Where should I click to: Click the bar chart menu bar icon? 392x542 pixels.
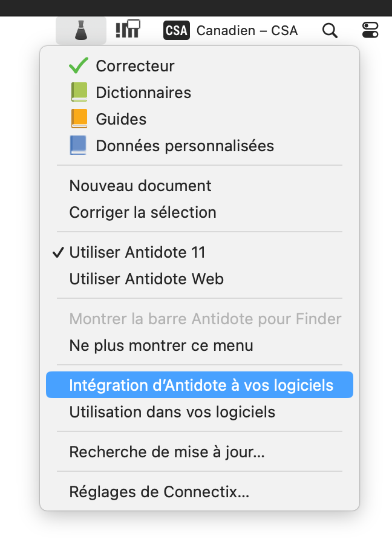[128, 30]
